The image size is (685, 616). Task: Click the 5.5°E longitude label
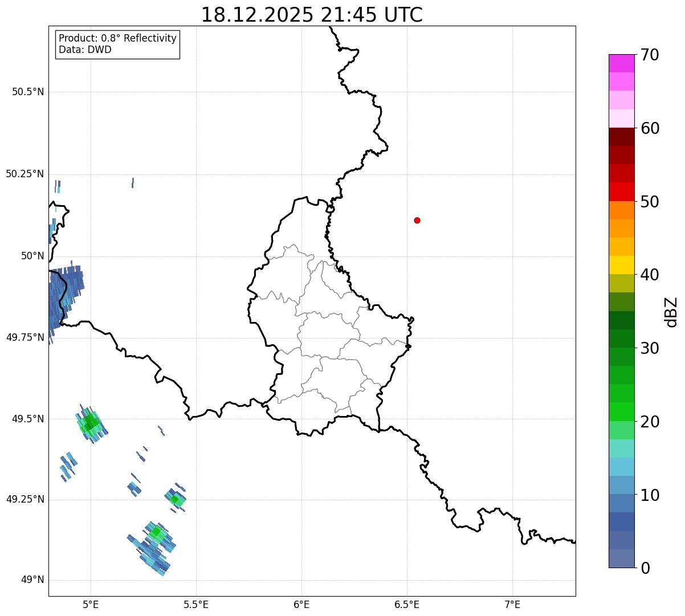(196, 605)
